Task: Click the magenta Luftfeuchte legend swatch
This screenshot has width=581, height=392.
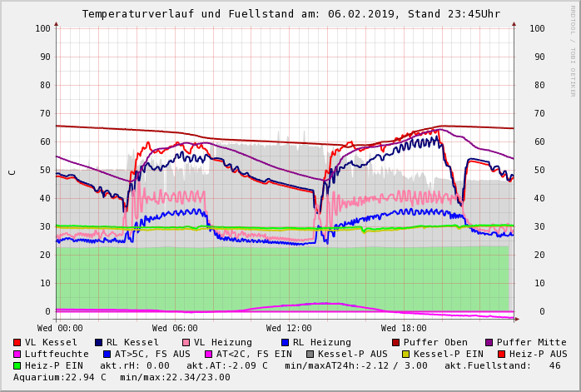Action: [x=17, y=354]
